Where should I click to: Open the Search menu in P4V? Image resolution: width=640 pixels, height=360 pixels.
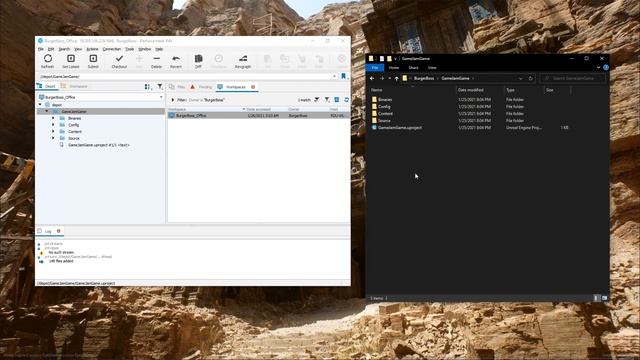click(x=64, y=49)
